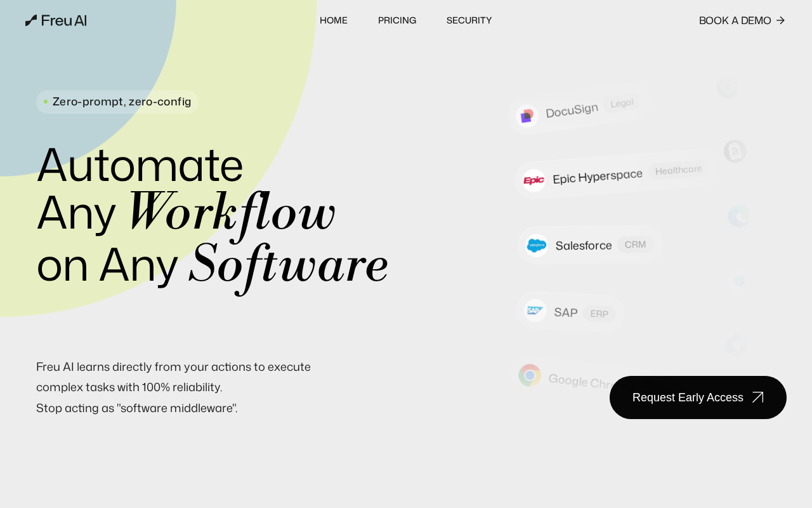Select the "Salesforce" card label
Image resolution: width=812 pixels, height=508 pixels.
pyautogui.click(x=584, y=245)
